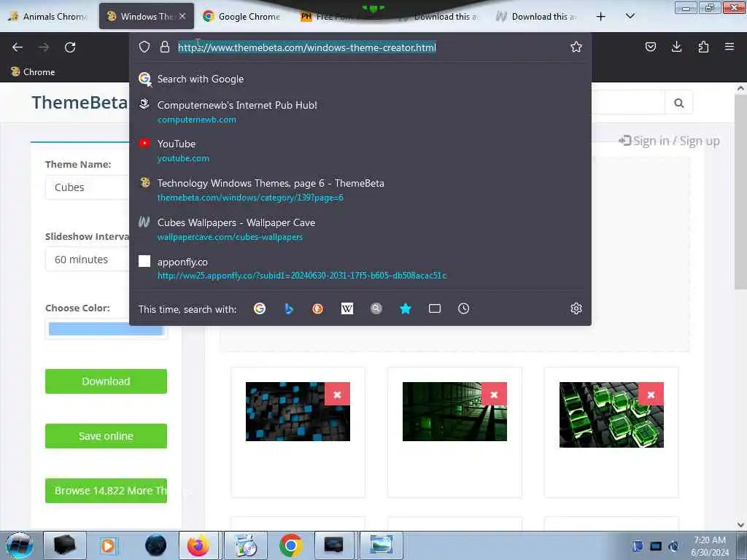Image resolution: width=747 pixels, height=560 pixels.
Task: Reload the page with the refresh icon
Action: [x=70, y=47]
